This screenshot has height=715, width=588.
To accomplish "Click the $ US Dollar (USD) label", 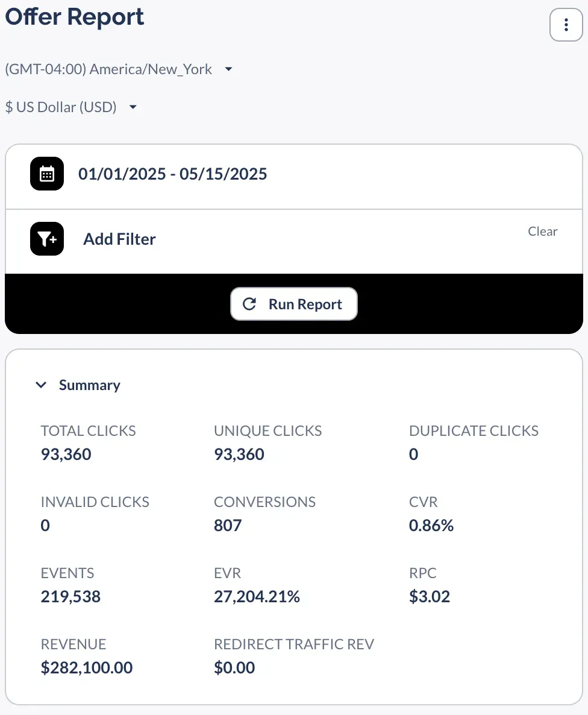I will tap(60, 107).
